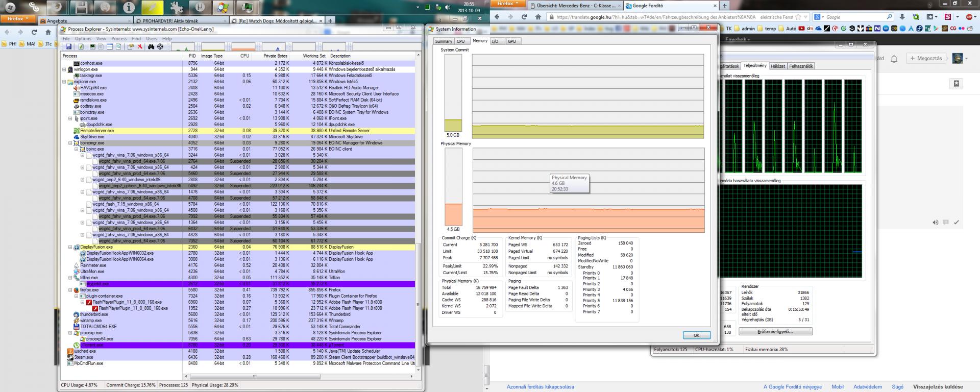Screen dimensions: 980x392
Task: Open the Options menu in Process Explorer
Action: click(x=83, y=39)
